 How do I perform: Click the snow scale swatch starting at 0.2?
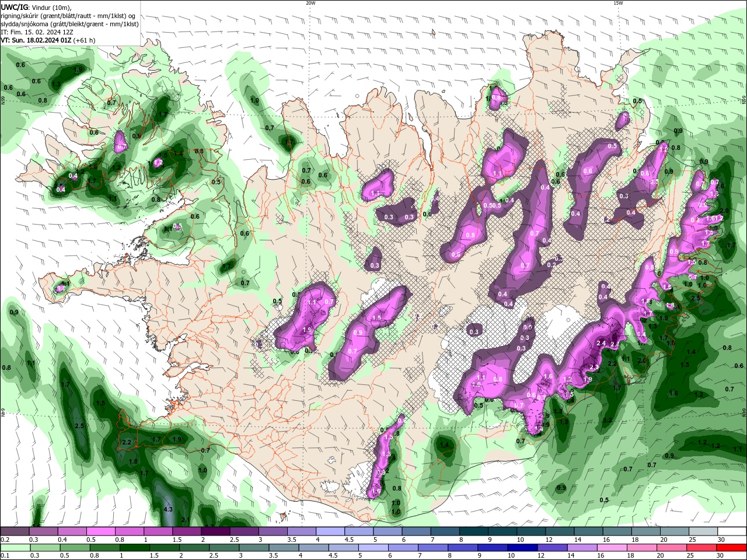(15, 531)
